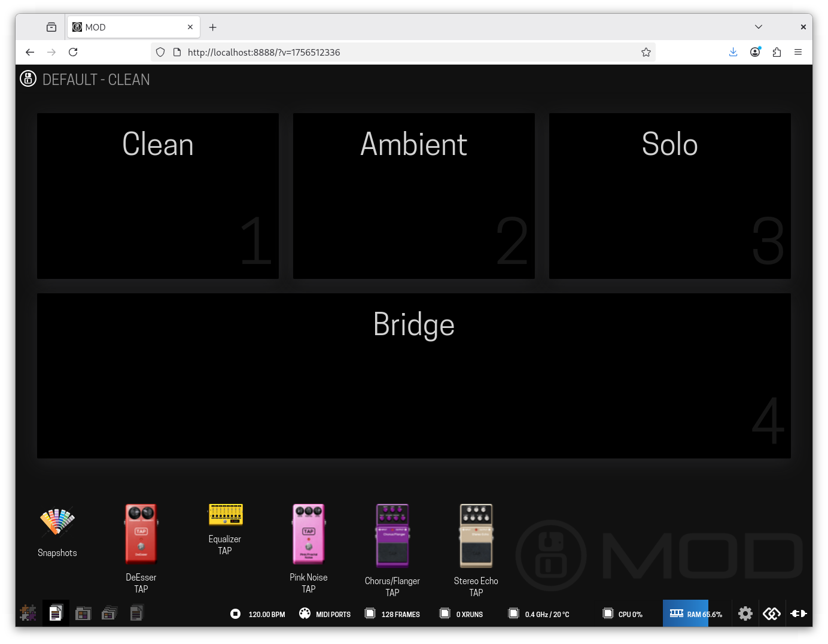Open the browser extensions puzzle icon

pos(777,52)
